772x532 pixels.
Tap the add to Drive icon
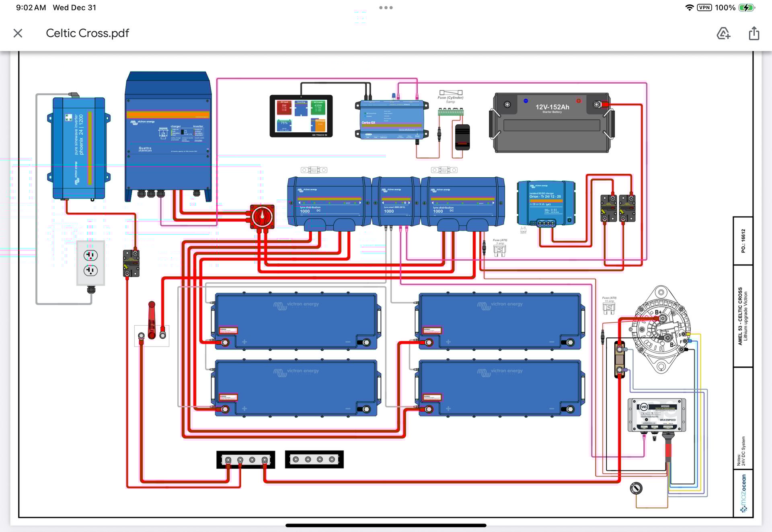tap(723, 33)
